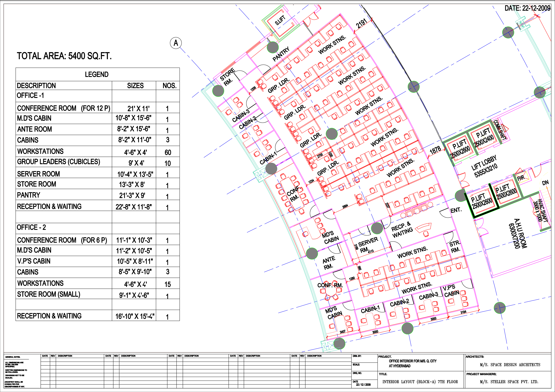Viewport: 555px width, 392px height.
Task: Click the 'DRG. NO.' field label
Action: tap(357, 373)
